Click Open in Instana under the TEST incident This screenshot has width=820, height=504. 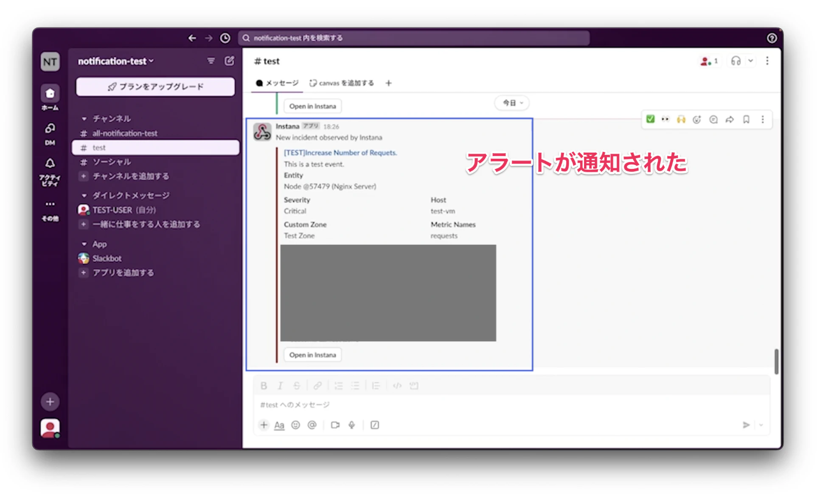[x=313, y=355]
